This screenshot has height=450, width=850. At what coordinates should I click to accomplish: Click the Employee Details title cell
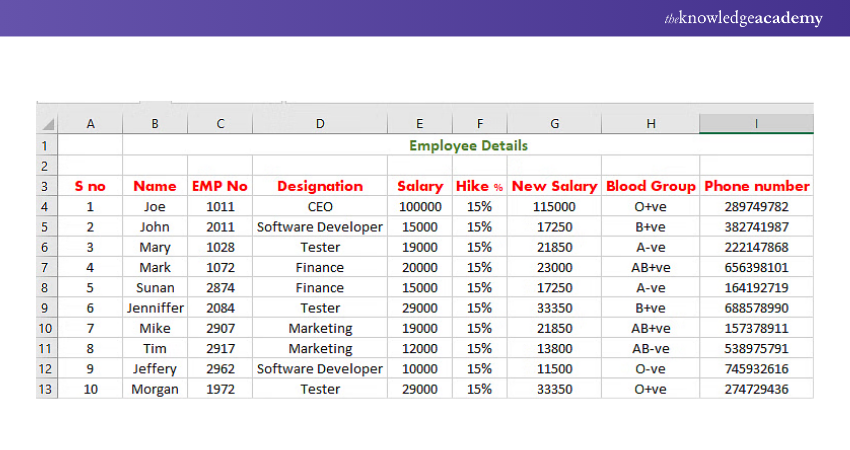pos(468,145)
